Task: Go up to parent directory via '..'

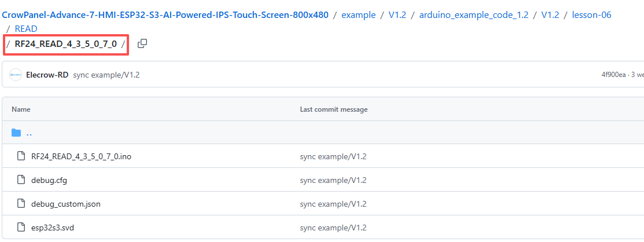Action: tap(29, 133)
